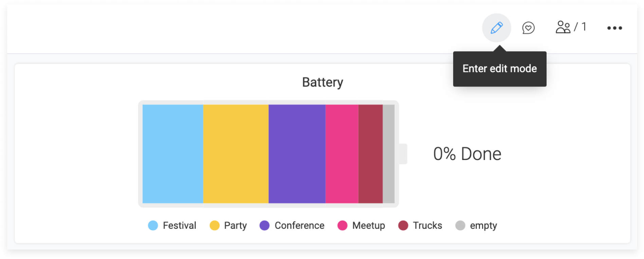Image resolution: width=644 pixels, height=259 pixels.
Task: Open the people members icon
Action: point(563,27)
